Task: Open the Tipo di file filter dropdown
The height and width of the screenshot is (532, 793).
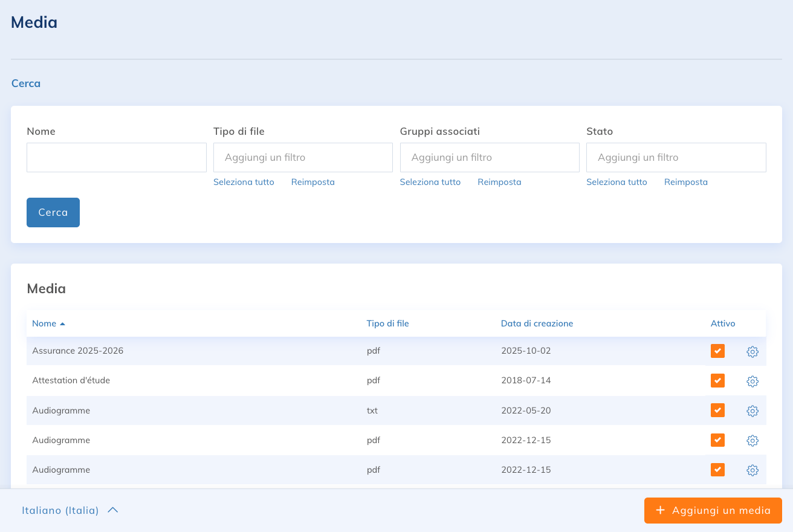Action: 303,157
